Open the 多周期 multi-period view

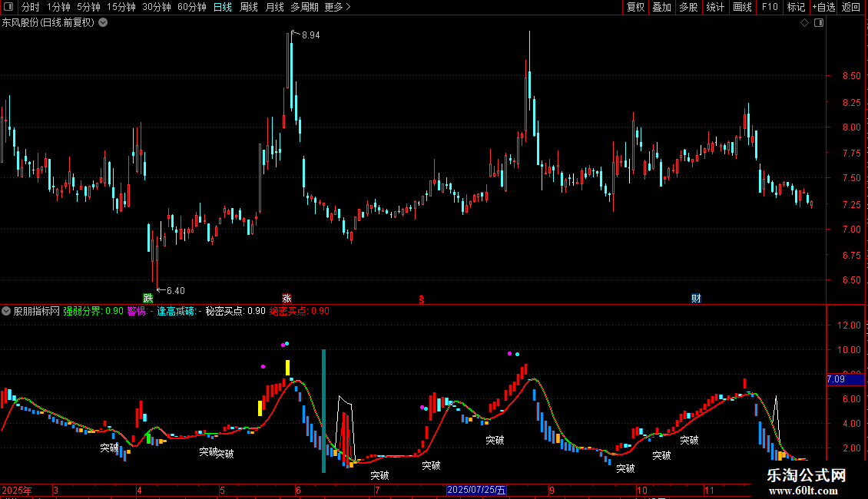[x=304, y=7]
